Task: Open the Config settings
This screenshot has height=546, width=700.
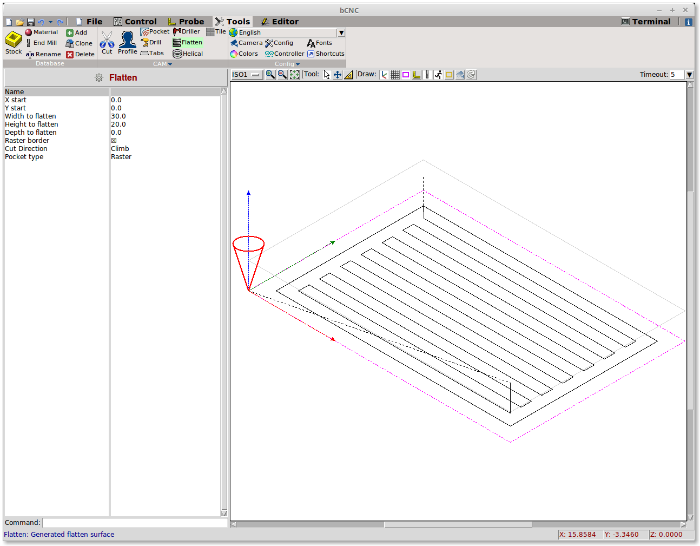Action: tap(279, 43)
